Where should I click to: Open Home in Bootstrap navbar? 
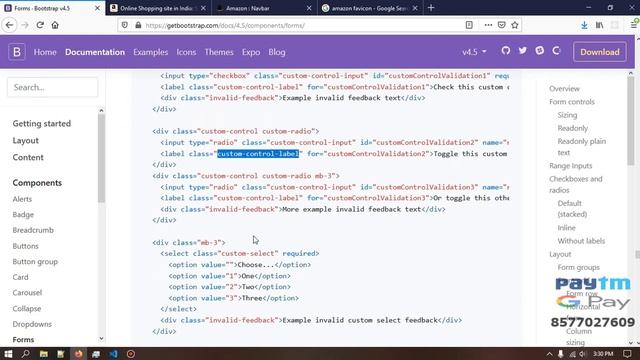pyautogui.click(x=45, y=52)
